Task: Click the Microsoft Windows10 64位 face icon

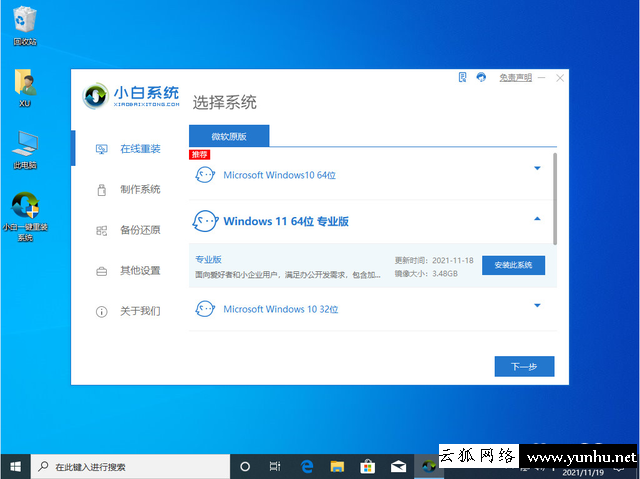Action: point(205,175)
